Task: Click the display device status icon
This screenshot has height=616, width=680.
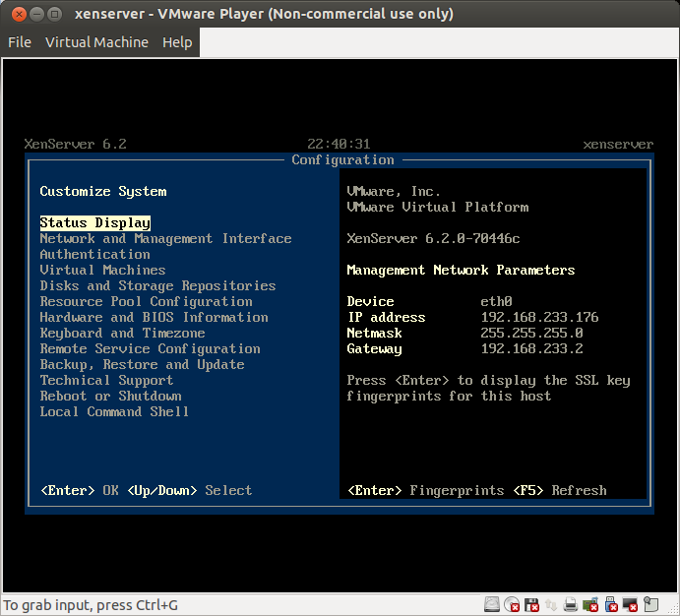Action: (630, 604)
